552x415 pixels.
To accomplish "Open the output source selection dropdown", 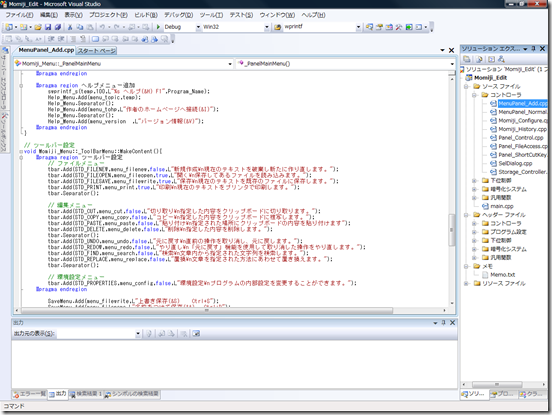I will 138,333.
